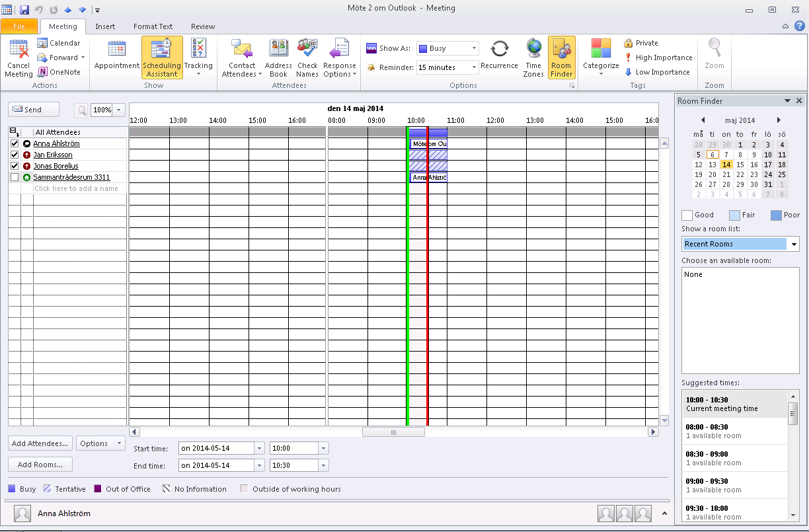
Task: Click the All Attendees header row
Action: click(x=67, y=132)
